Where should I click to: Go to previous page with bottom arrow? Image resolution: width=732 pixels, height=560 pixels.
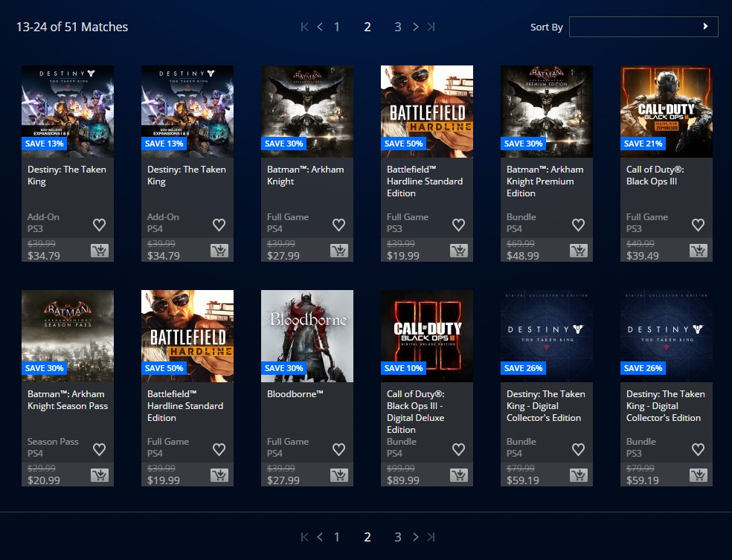tap(320, 537)
